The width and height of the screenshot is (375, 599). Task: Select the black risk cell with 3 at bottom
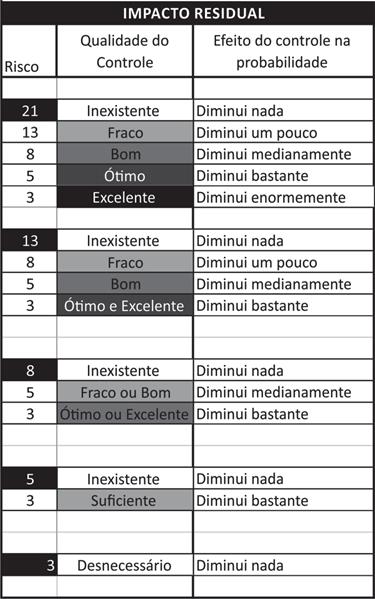point(29,565)
